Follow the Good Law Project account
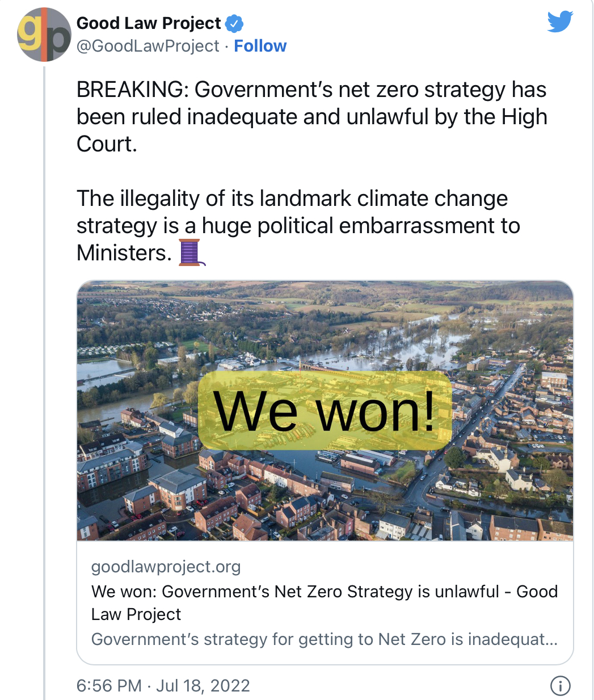Image resolution: width=594 pixels, height=700 pixels. (x=260, y=46)
